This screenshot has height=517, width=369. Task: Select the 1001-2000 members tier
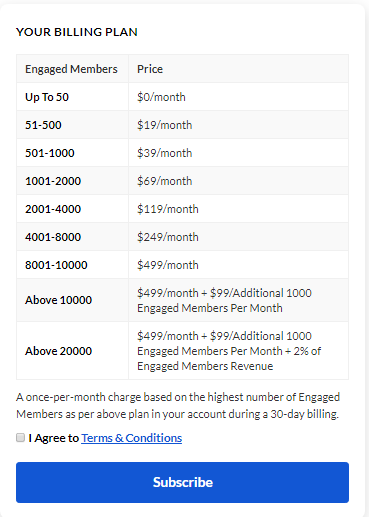tap(72, 181)
